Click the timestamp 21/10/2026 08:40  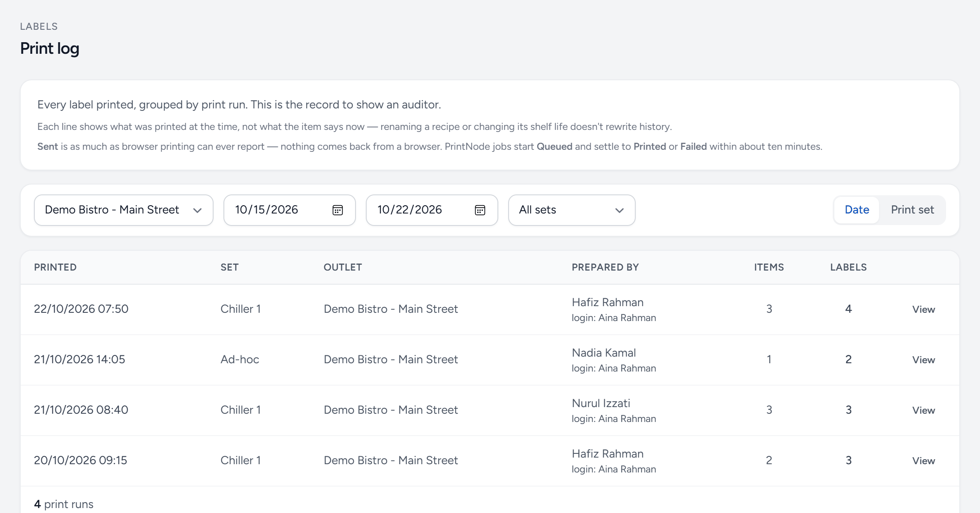click(x=81, y=410)
